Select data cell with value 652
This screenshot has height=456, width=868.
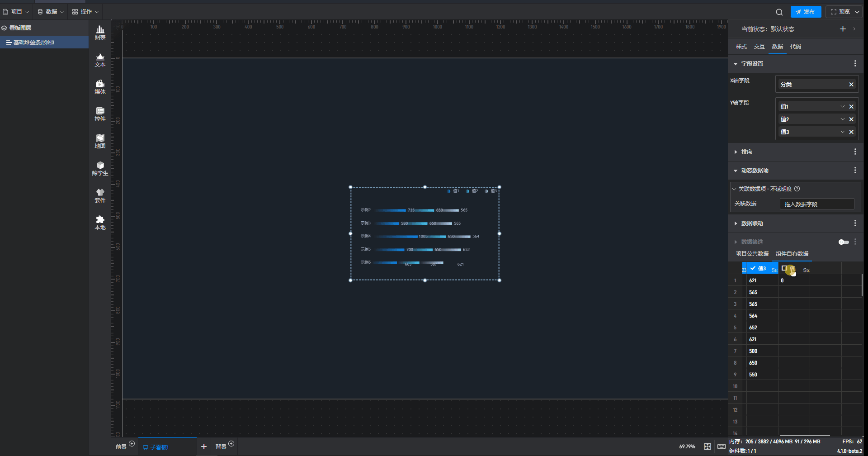762,328
